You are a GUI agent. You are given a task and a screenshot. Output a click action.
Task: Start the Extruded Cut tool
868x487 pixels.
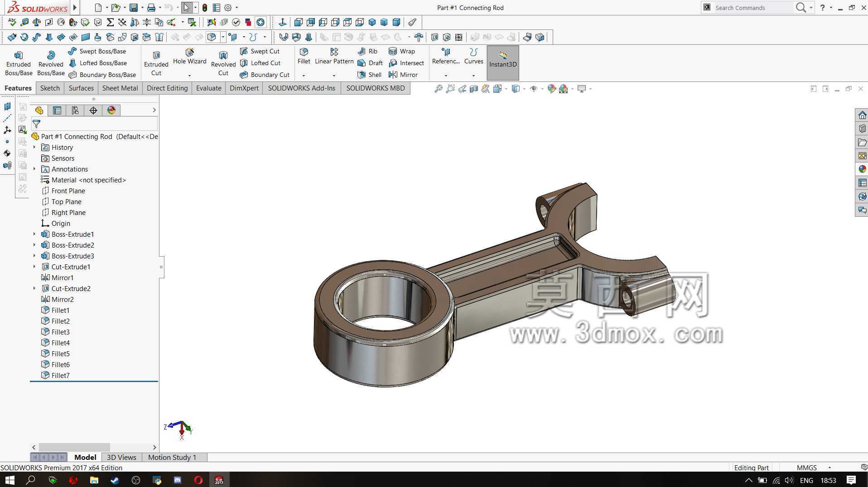tap(156, 63)
